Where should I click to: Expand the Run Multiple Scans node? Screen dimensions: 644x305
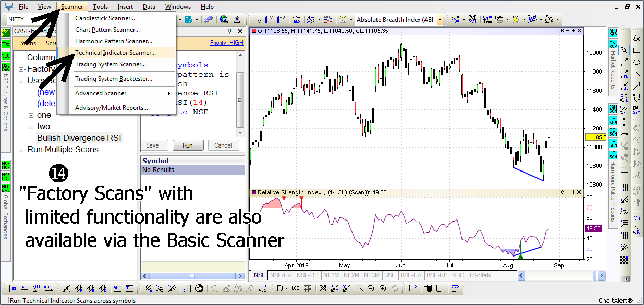tap(21, 150)
